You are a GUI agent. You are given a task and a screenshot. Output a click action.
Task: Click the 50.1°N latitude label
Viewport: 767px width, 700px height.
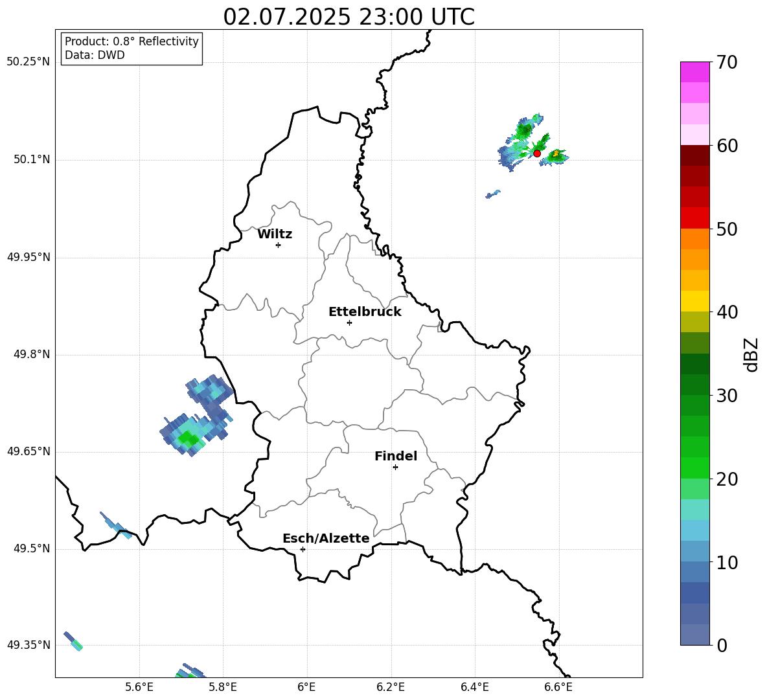tap(32, 160)
